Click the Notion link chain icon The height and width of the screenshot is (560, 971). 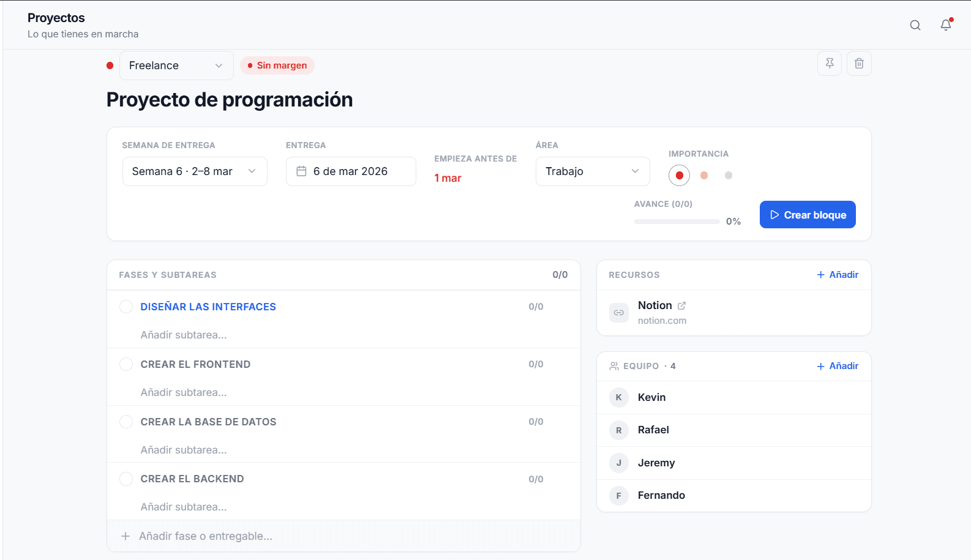(619, 313)
